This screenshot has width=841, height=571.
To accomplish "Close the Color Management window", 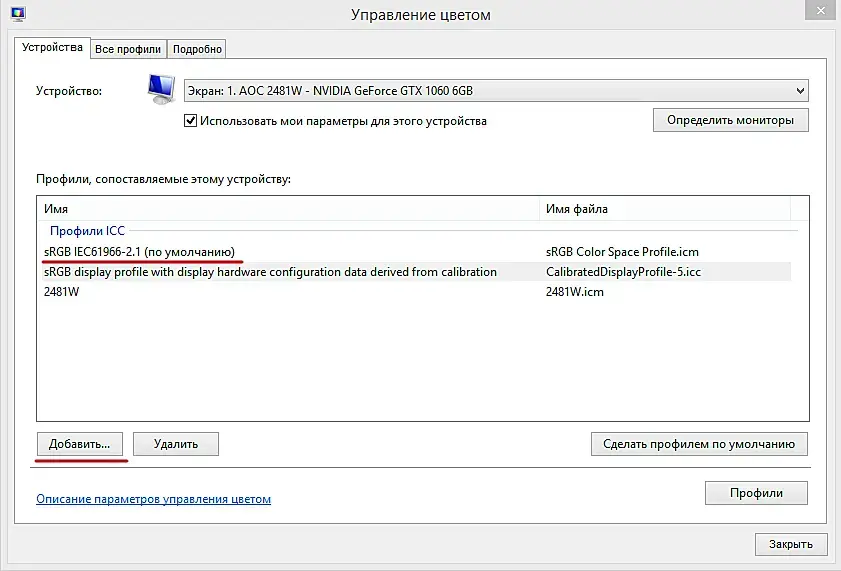I will coord(820,10).
